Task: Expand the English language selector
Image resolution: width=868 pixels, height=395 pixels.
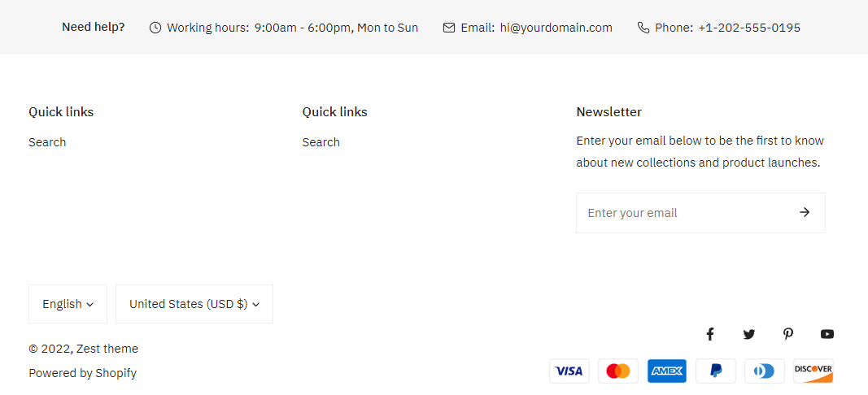Action: tap(68, 304)
